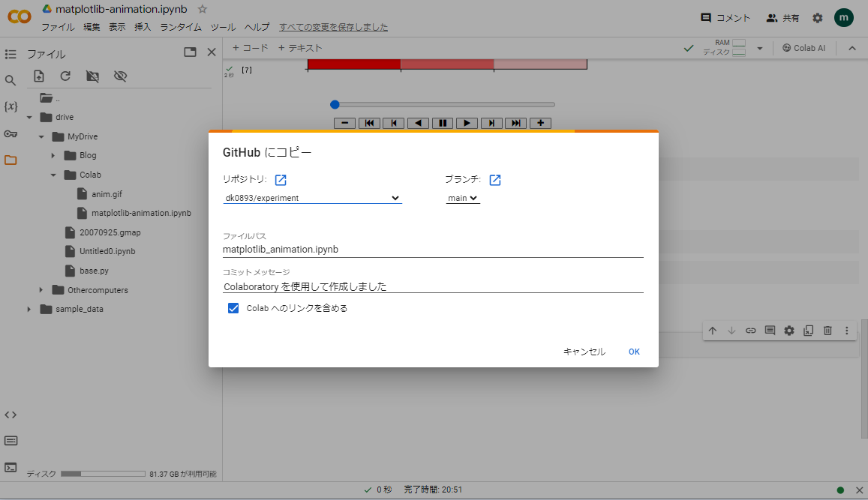Star the notebook title
This screenshot has width=868, height=500.
[x=203, y=10]
